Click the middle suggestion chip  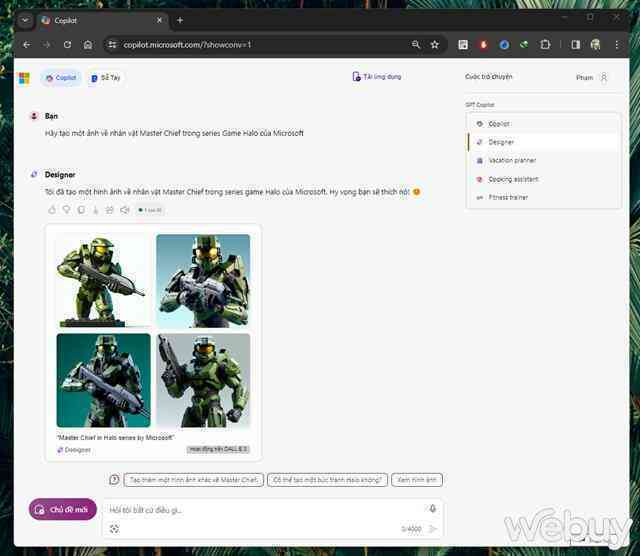(x=327, y=480)
